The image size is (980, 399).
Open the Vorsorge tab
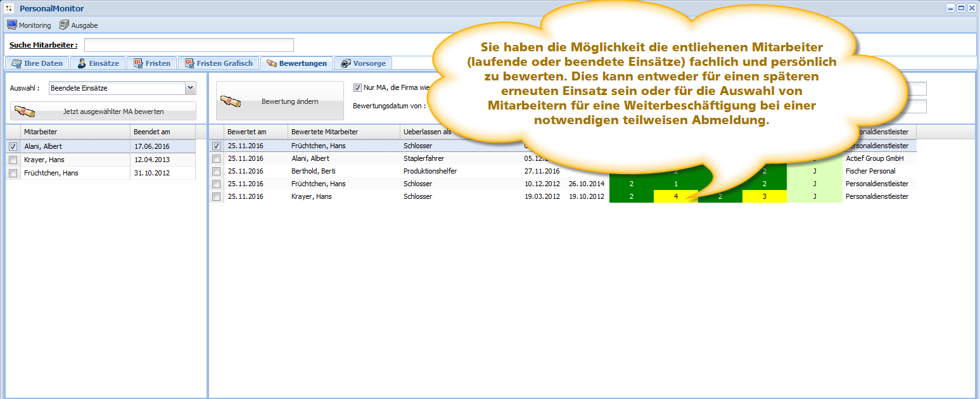click(x=363, y=63)
